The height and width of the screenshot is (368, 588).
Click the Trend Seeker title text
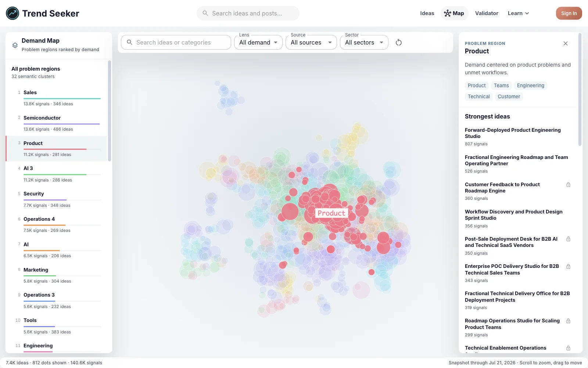(x=51, y=13)
